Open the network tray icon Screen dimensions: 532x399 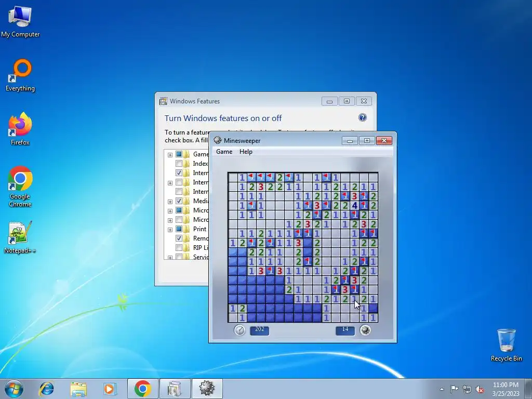pos(467,389)
